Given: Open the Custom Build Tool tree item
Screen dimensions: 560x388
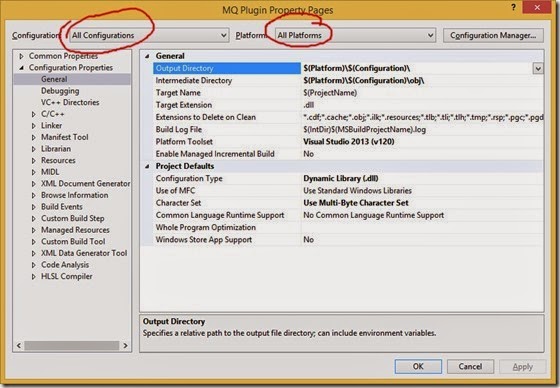Looking at the screenshot, I should coord(73,242).
